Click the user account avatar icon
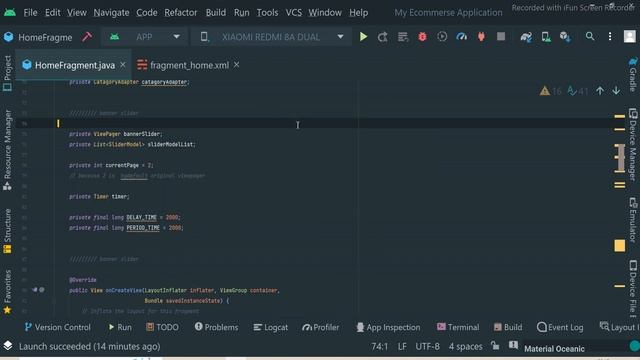The height and width of the screenshot is (360, 640). pyautogui.click(x=629, y=37)
